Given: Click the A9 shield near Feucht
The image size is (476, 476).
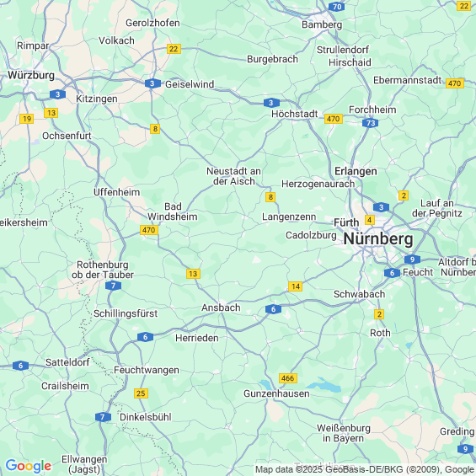Looking at the screenshot, I should pyautogui.click(x=412, y=259).
